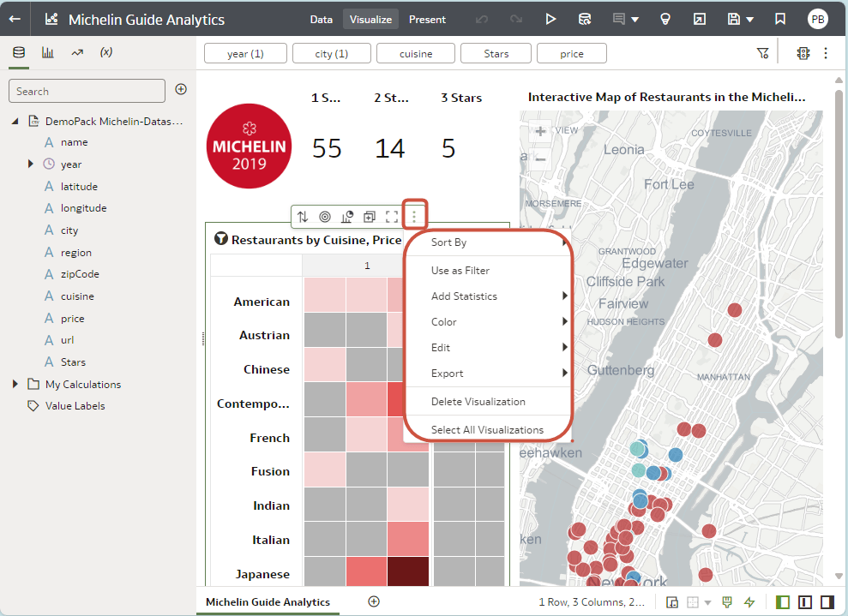This screenshot has height=616, width=848.
Task: Click the swap sort arrows icon
Action: [x=303, y=217]
